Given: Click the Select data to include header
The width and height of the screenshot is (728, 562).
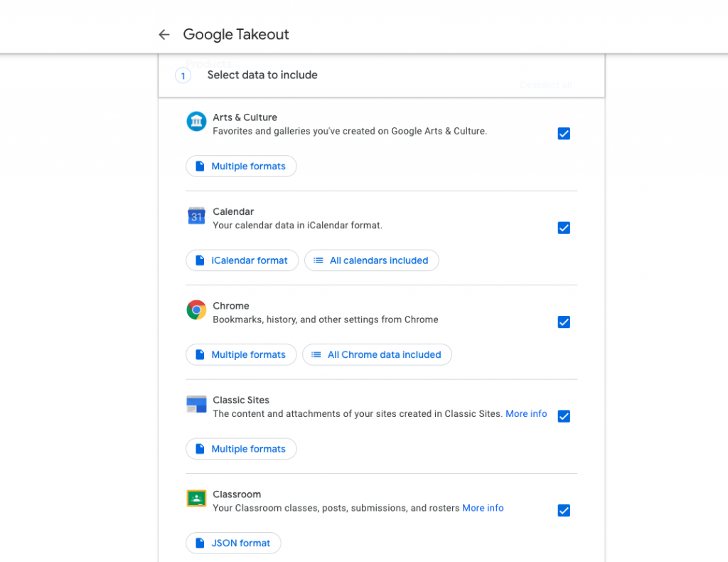Looking at the screenshot, I should point(262,75).
